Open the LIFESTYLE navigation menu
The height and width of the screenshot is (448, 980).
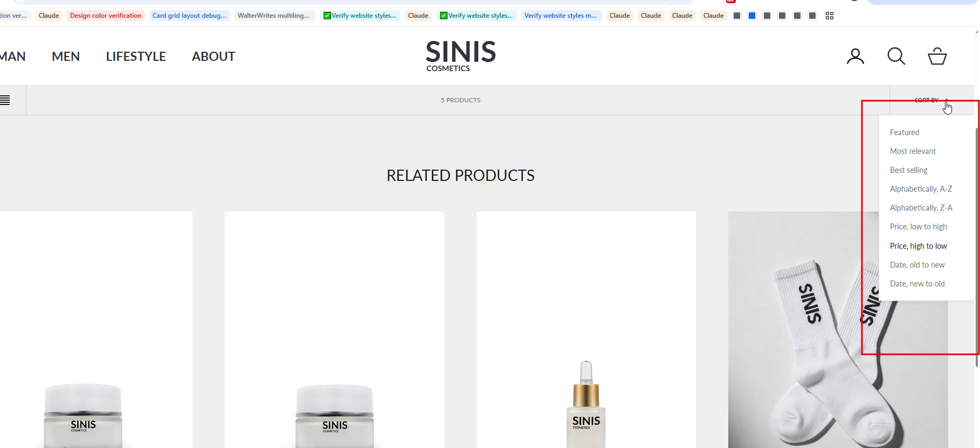[136, 57]
